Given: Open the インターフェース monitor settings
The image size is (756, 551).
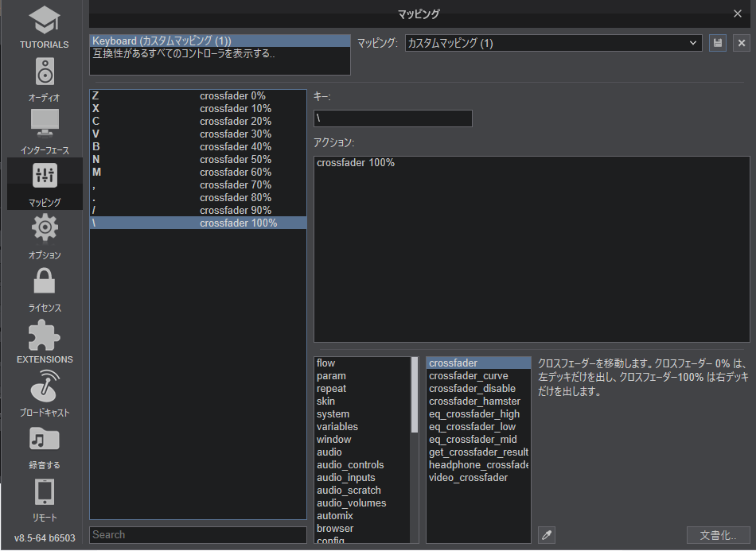Looking at the screenshot, I should (x=45, y=131).
